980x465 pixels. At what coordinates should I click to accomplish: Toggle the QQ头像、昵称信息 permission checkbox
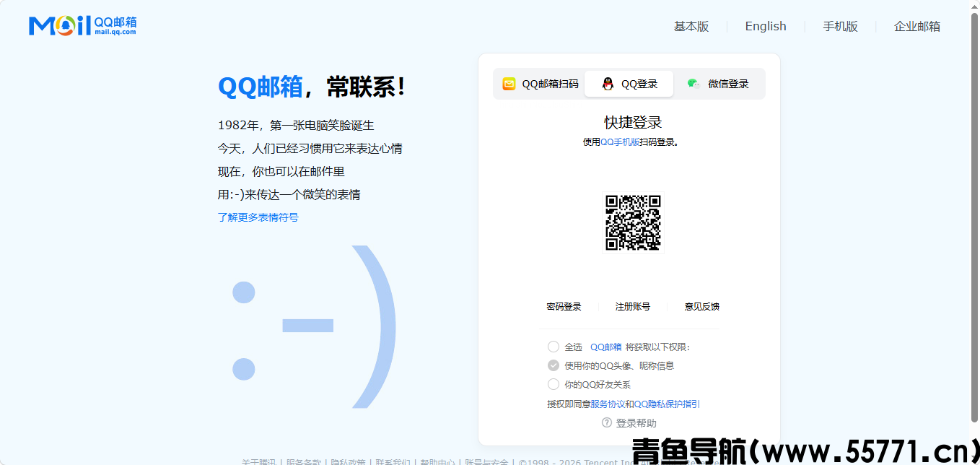(554, 365)
